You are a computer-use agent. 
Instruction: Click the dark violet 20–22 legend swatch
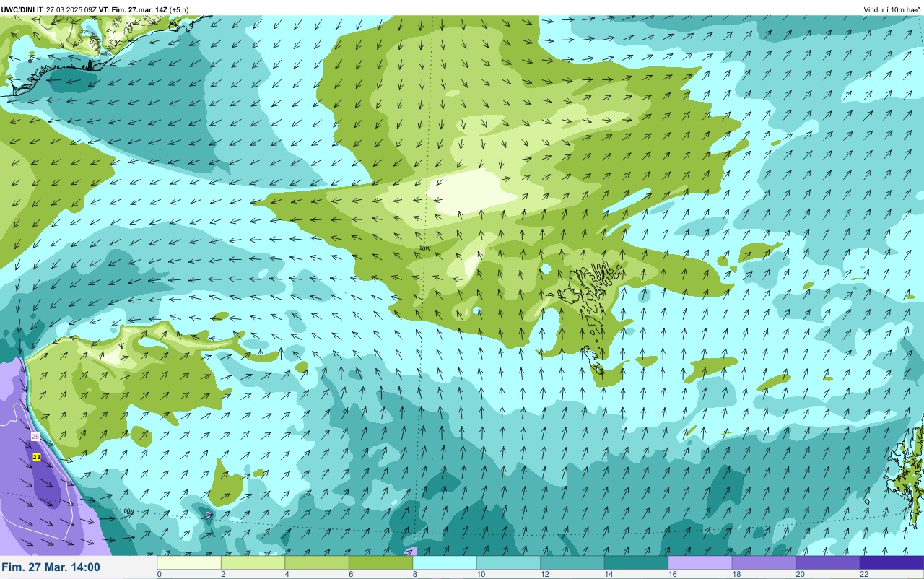tap(828, 562)
